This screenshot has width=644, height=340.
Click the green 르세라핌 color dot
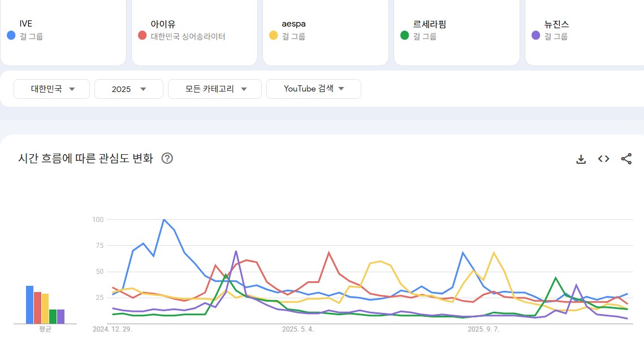[x=404, y=36]
